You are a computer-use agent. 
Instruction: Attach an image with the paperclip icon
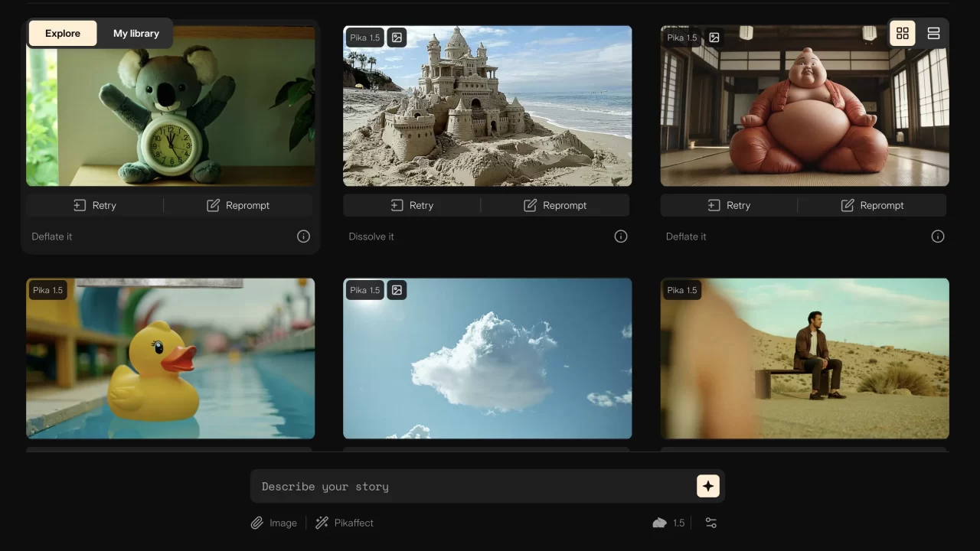tap(273, 523)
